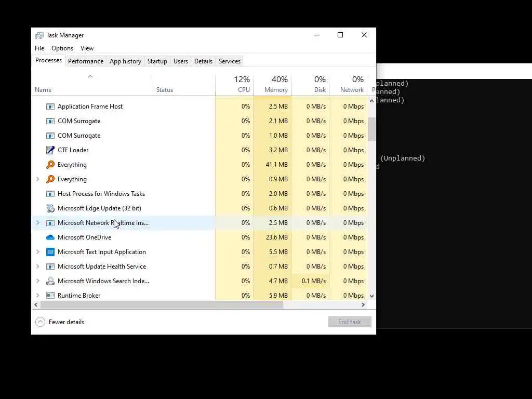Select the Application Frame Host process name
Screen dimensions: 532x399
click(90, 107)
